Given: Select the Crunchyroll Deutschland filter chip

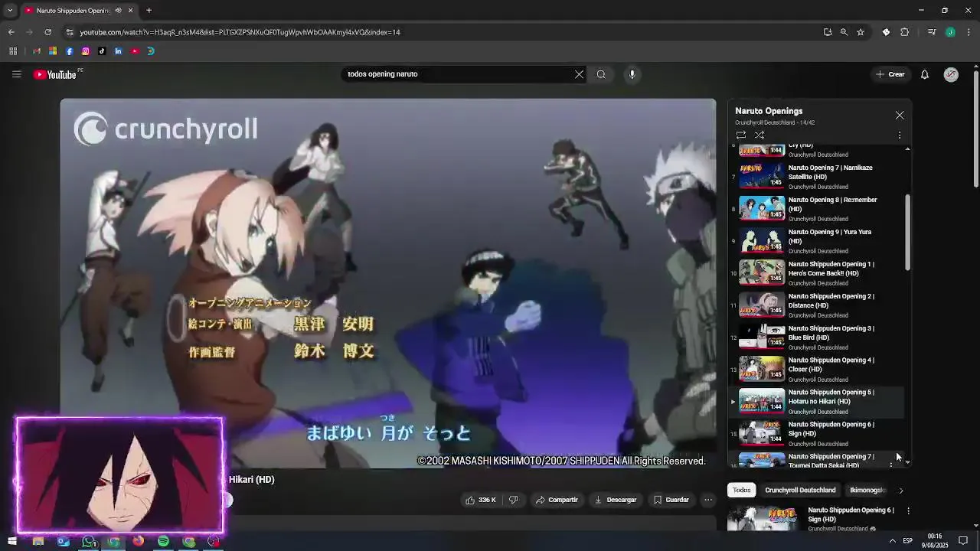Looking at the screenshot, I should point(800,490).
